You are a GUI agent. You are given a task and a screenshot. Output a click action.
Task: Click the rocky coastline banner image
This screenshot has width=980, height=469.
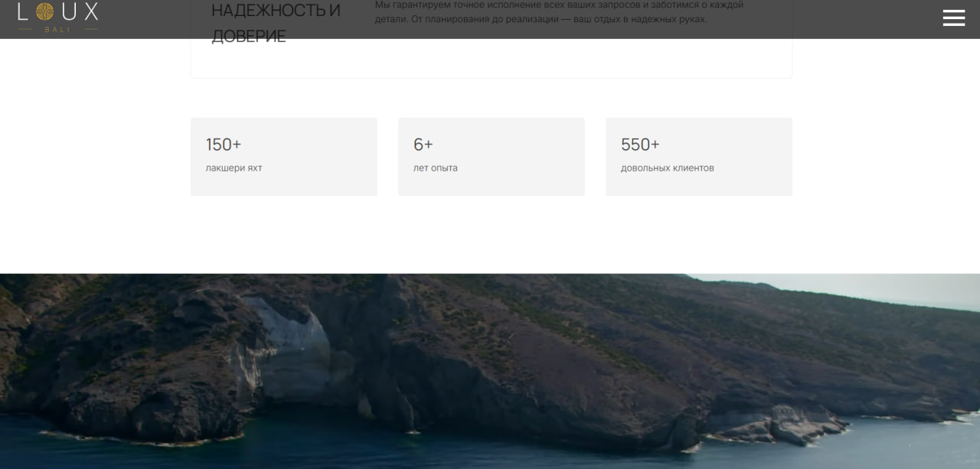click(x=490, y=371)
